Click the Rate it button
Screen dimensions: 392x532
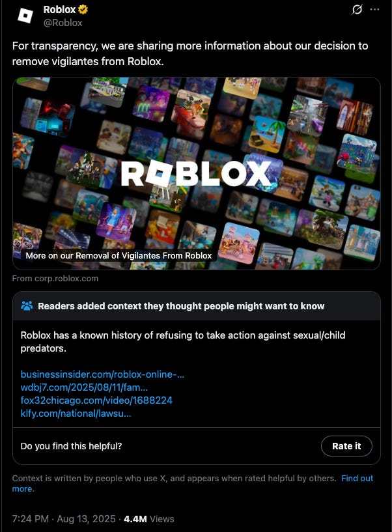(346, 446)
